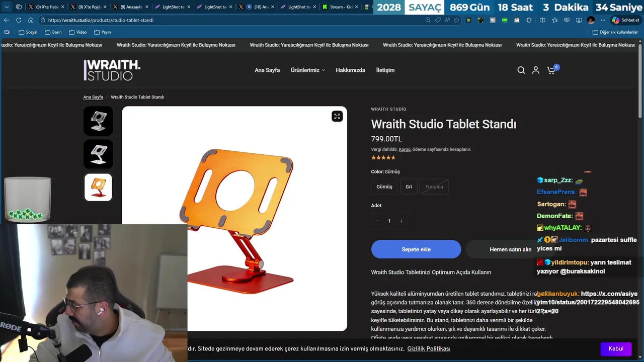644x362 pixels.
Task: Select the orange tablet stand thumbnail
Action: (x=98, y=187)
